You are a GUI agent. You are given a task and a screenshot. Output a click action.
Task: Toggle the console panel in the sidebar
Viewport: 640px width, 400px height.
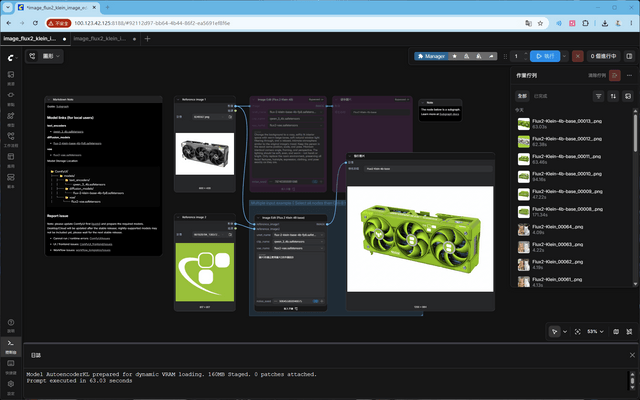pos(11,346)
